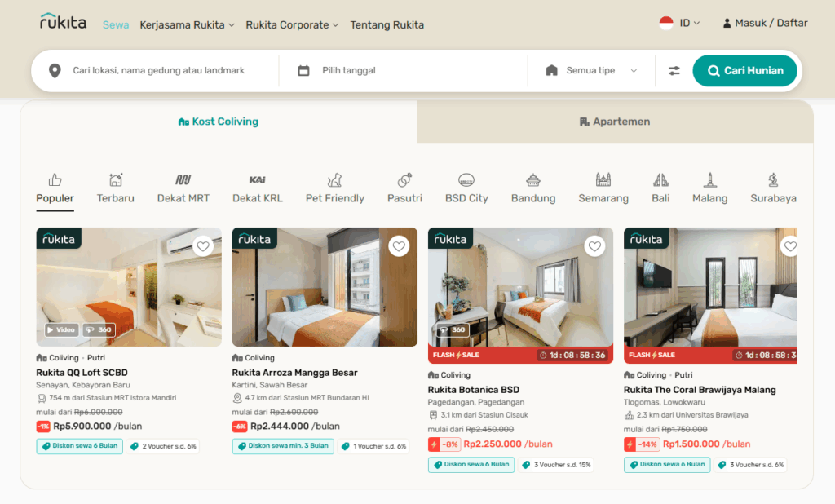The height and width of the screenshot is (504, 835).
Task: Click the Rukita logo in header
Action: point(63,21)
